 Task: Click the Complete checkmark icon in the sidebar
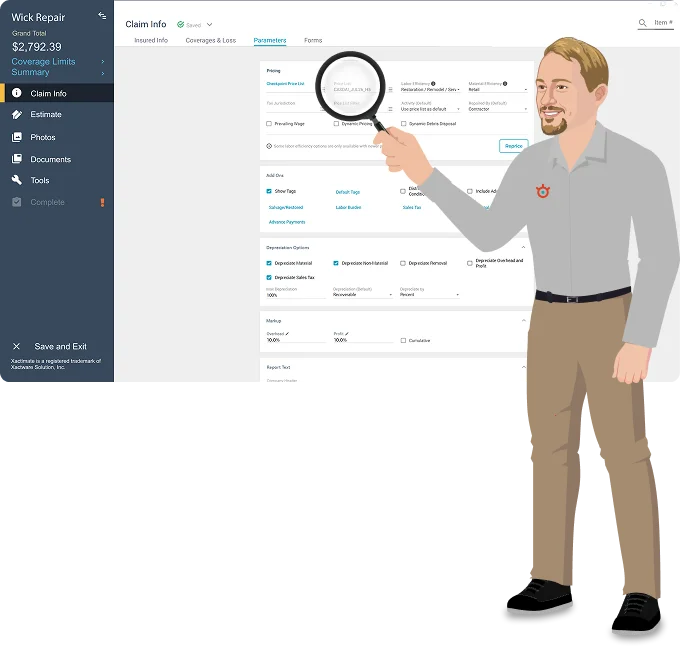pyautogui.click(x=17, y=202)
